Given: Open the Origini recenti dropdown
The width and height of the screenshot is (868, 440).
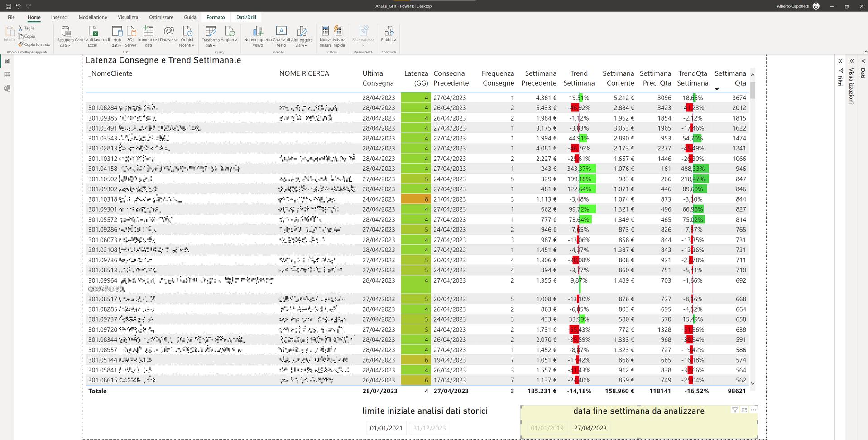Looking at the screenshot, I should [x=187, y=45].
